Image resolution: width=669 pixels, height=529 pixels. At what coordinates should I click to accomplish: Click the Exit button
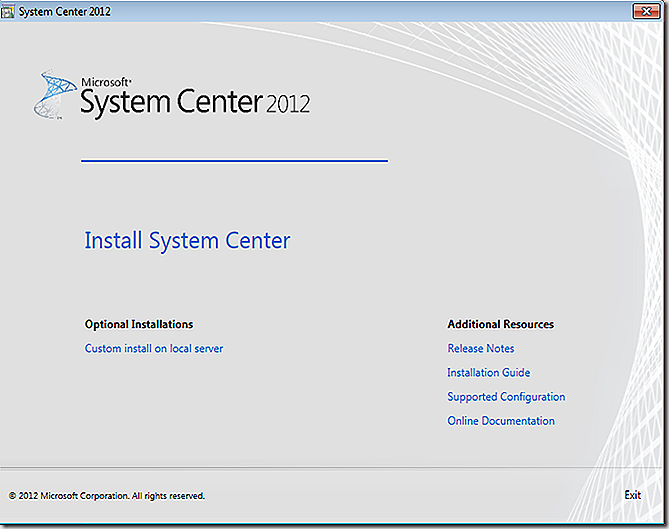coord(632,495)
